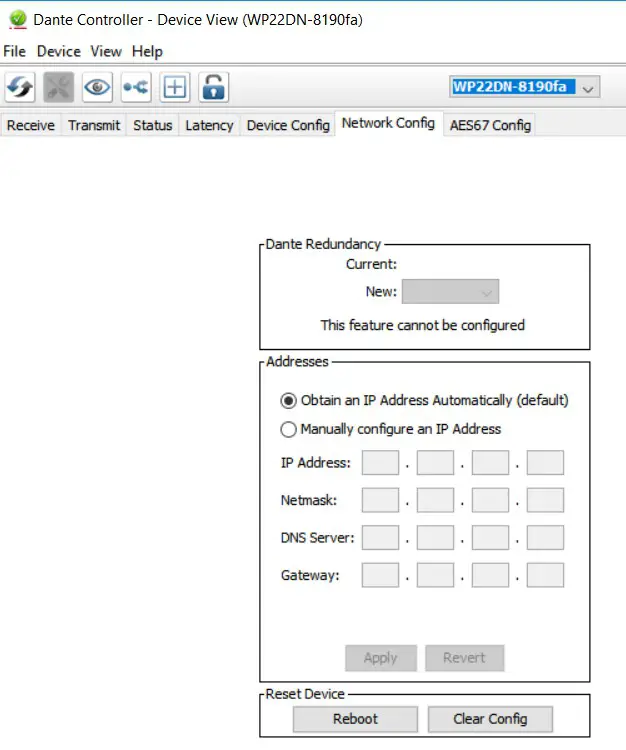Click the eye Identify device icon
626x750 pixels.
pos(98,87)
